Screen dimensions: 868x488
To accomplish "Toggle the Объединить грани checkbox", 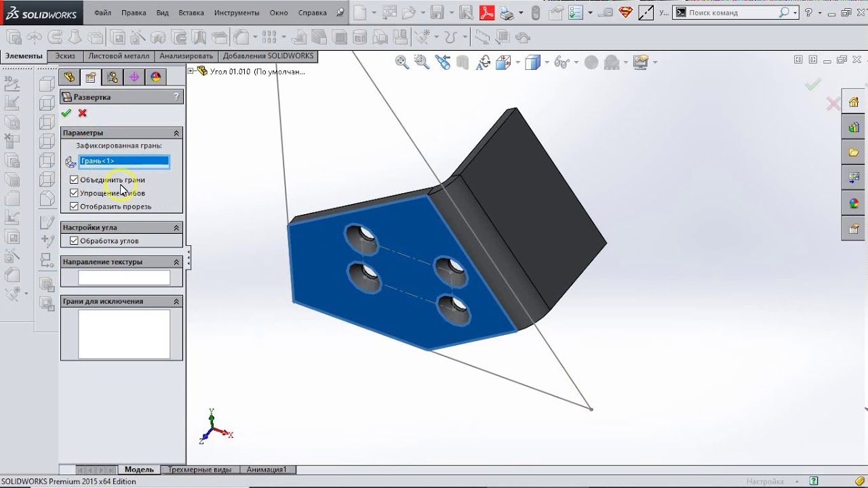I will coord(74,180).
